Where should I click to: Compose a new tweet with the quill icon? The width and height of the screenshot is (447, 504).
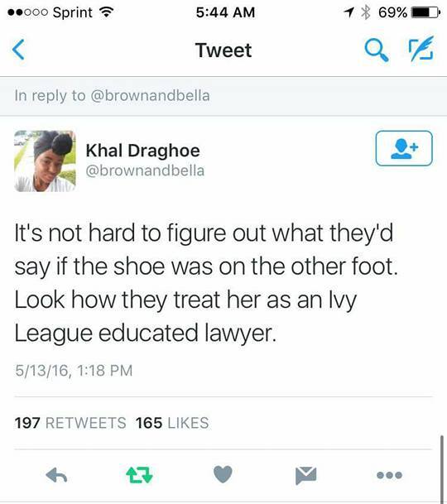[x=421, y=49]
